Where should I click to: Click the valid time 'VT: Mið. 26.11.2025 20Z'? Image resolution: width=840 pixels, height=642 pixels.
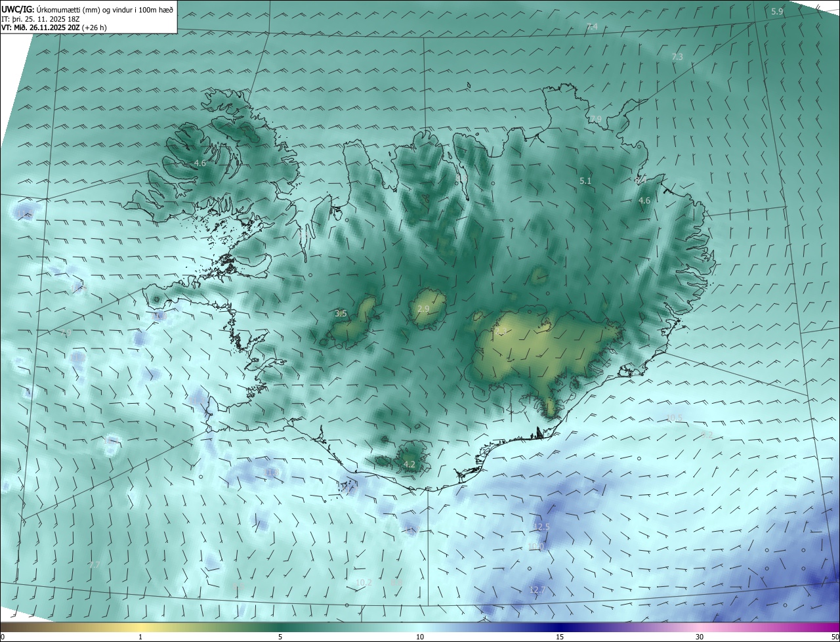point(41,28)
